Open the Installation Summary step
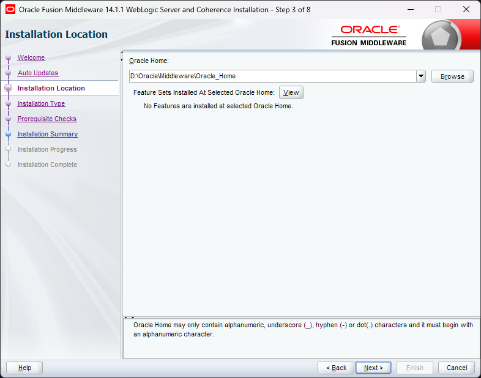 coord(48,134)
